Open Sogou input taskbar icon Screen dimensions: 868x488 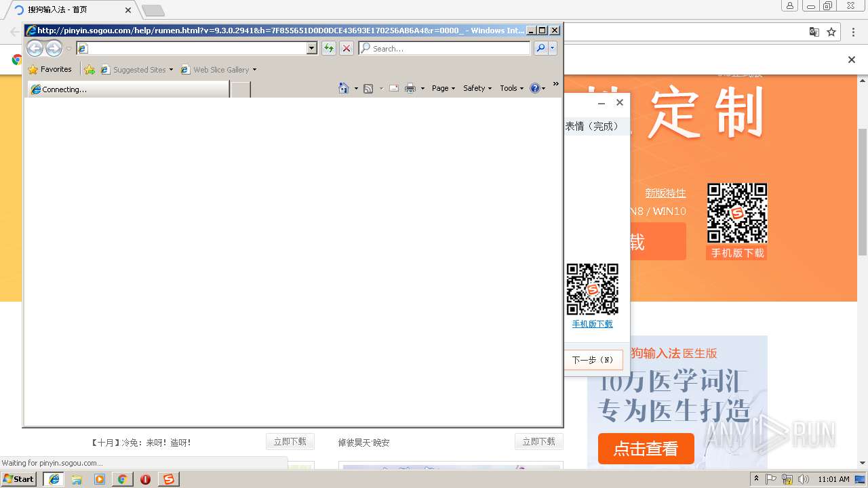pos(169,479)
